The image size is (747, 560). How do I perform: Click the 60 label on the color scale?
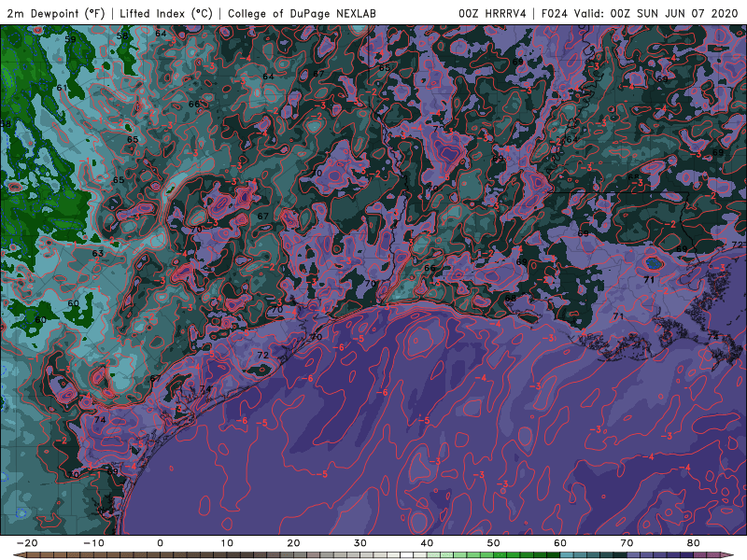tap(560, 543)
